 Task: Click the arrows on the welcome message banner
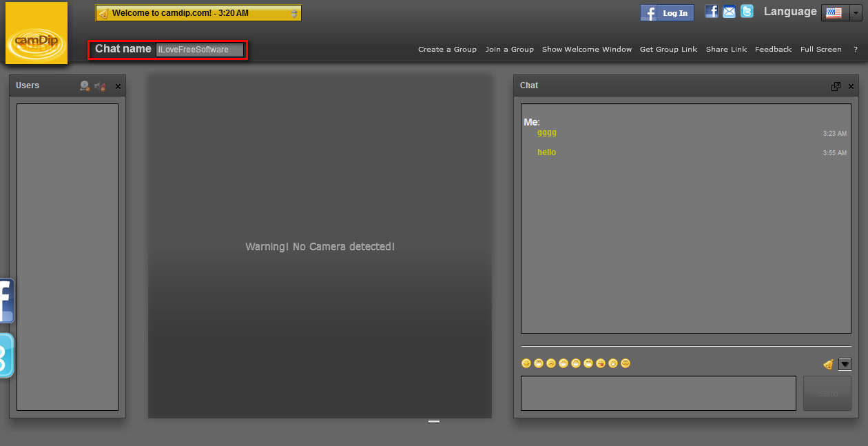(294, 13)
